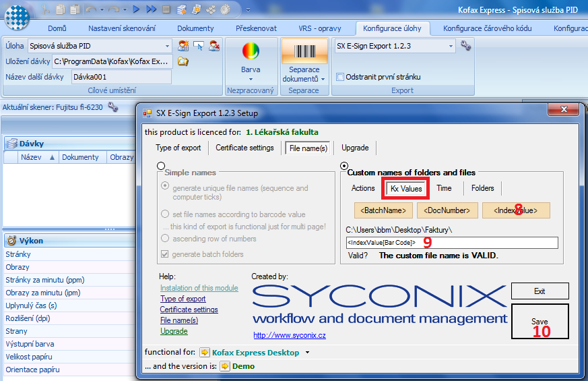Open the http://www.syconix.cz link
The width and height of the screenshot is (588, 381).
click(x=290, y=335)
